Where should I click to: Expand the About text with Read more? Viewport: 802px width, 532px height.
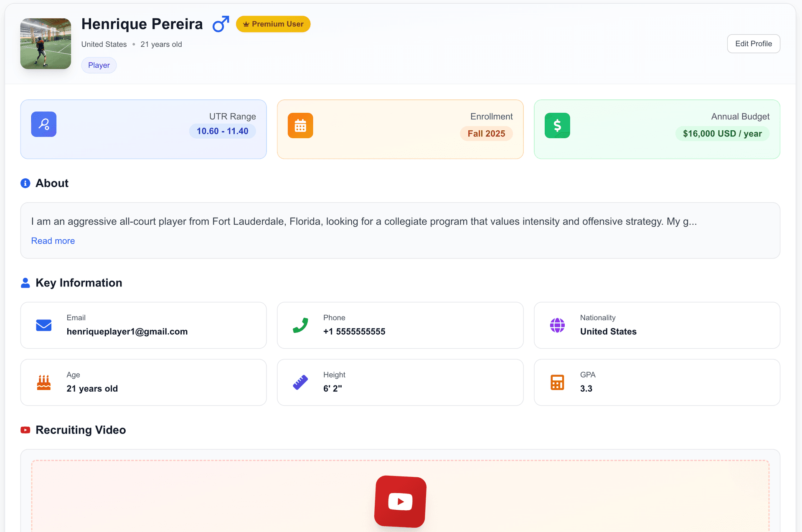click(53, 241)
